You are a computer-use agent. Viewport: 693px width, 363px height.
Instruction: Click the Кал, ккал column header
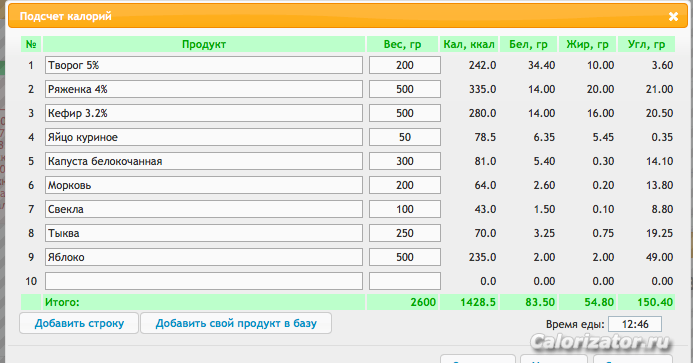469,44
